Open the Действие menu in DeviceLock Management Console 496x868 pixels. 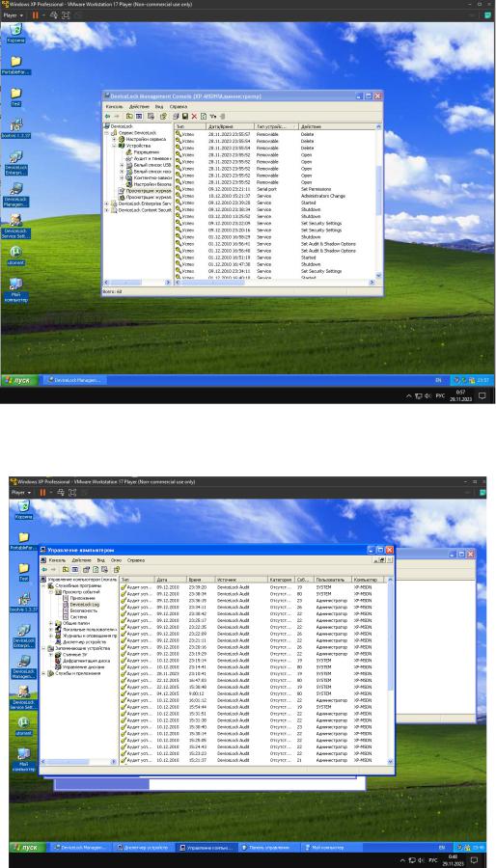[x=139, y=106]
